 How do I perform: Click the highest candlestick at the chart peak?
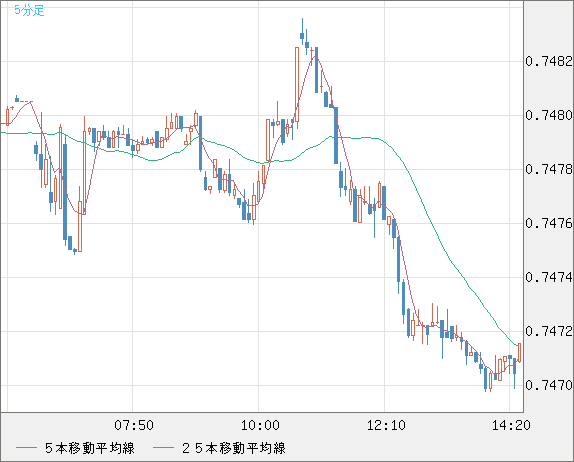(x=302, y=32)
